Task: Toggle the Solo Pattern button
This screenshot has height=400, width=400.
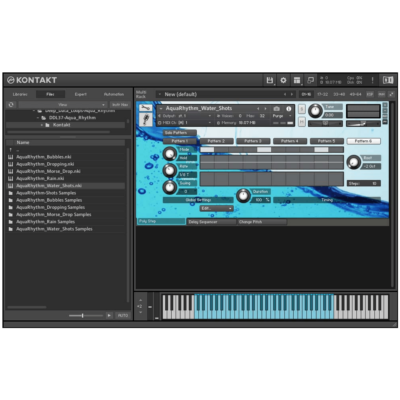Action: [x=180, y=133]
